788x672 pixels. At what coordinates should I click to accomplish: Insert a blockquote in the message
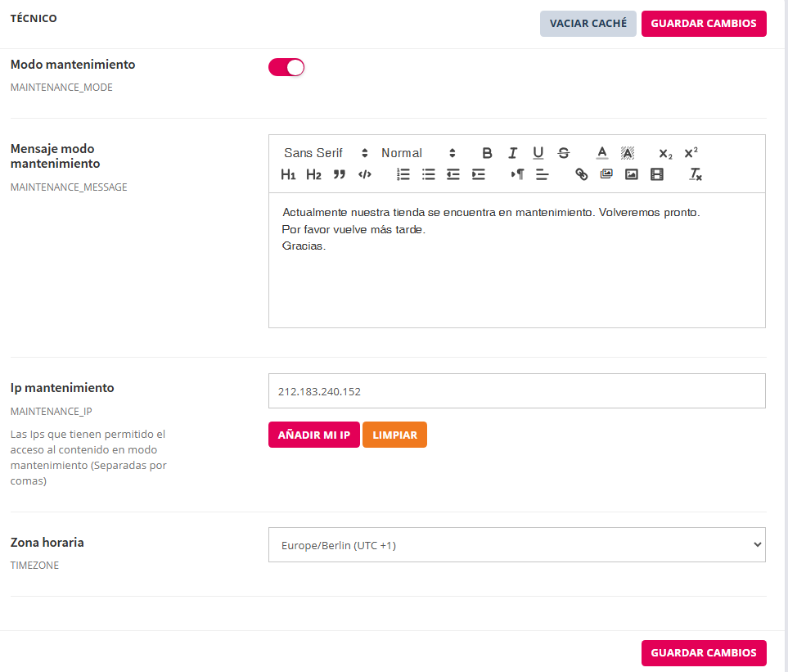340,174
